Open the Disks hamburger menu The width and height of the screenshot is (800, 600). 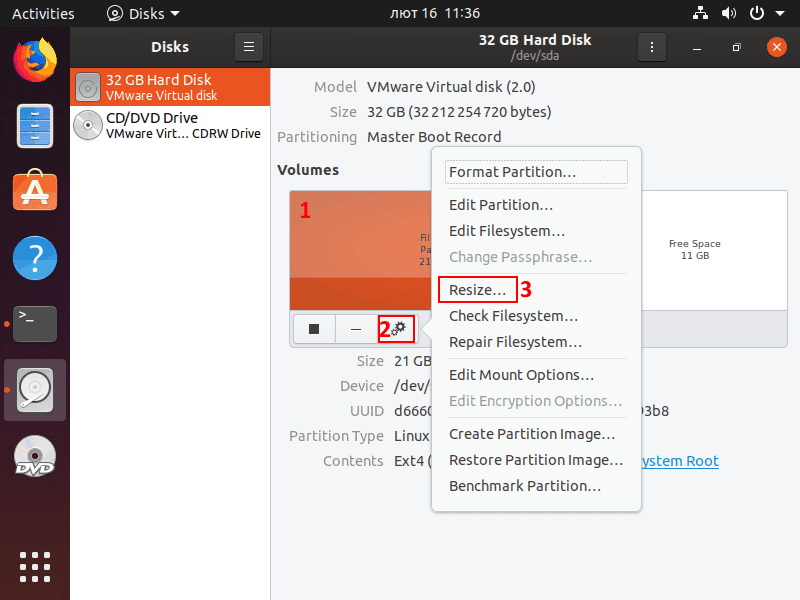pyautogui.click(x=248, y=46)
